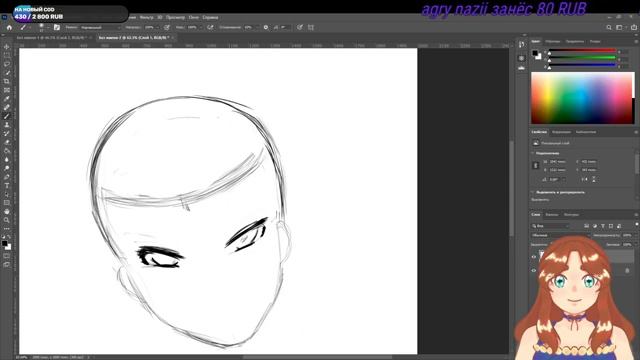Open brush tool preset picker
640x360 pixels.
[24, 27]
